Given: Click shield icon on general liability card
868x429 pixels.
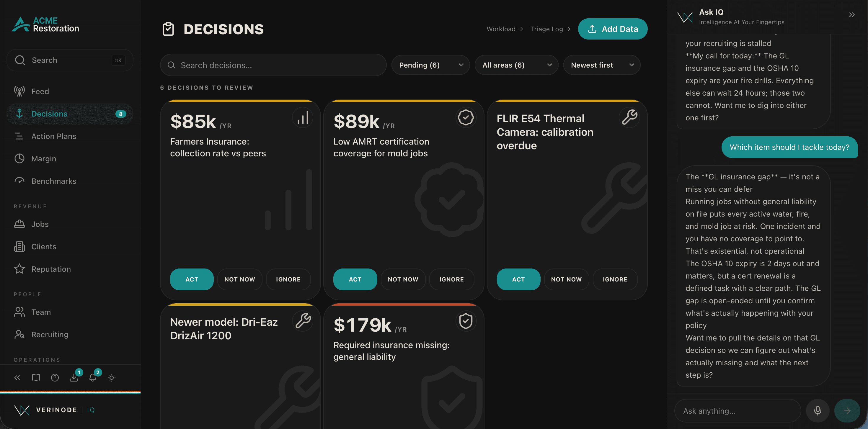Looking at the screenshot, I should [466, 321].
